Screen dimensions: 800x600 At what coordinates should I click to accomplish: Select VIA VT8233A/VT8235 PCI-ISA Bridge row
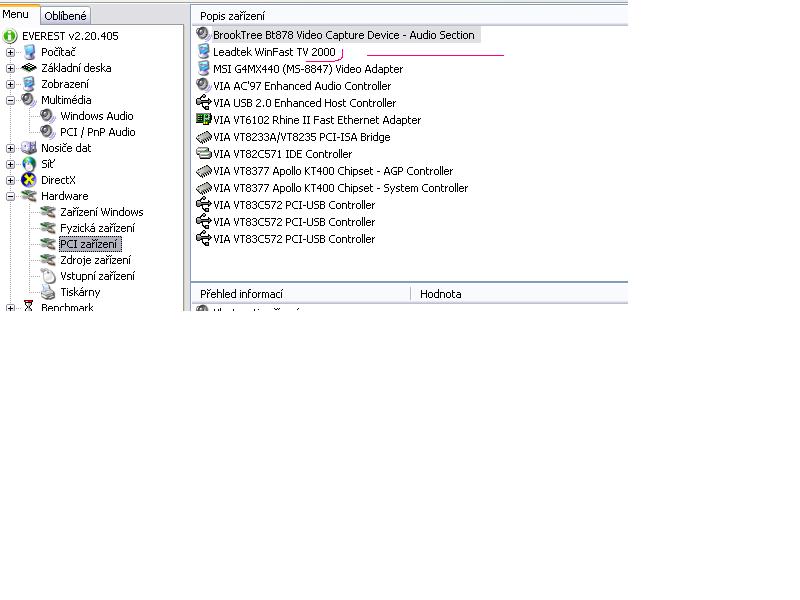tap(301, 137)
